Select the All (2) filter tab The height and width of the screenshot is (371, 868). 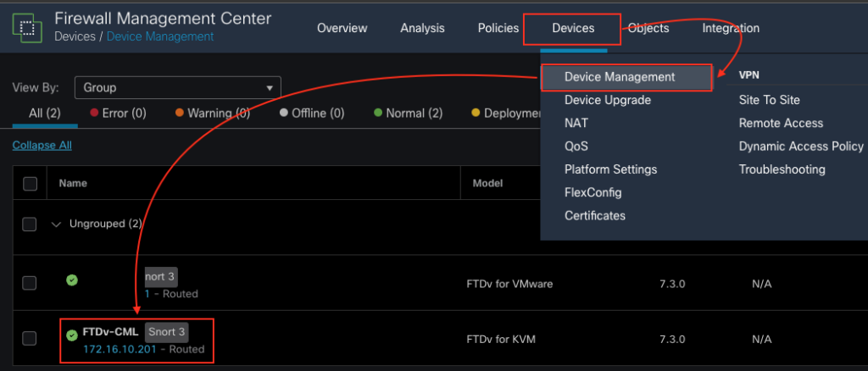coord(44,113)
